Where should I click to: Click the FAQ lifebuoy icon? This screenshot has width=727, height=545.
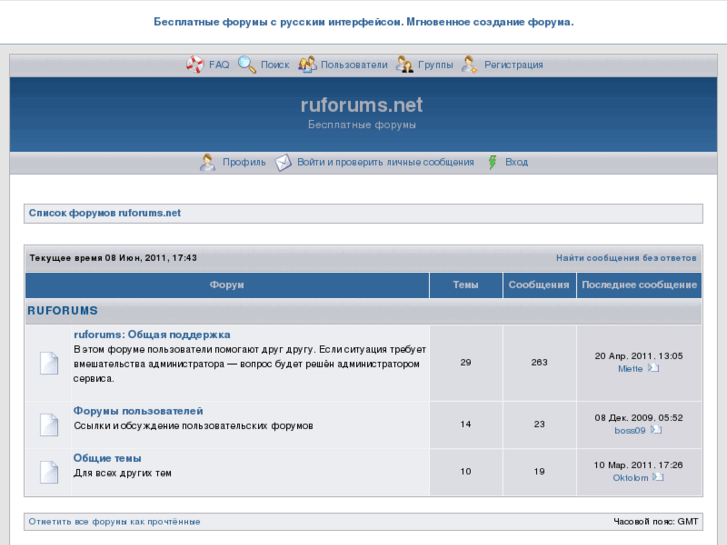(195, 64)
